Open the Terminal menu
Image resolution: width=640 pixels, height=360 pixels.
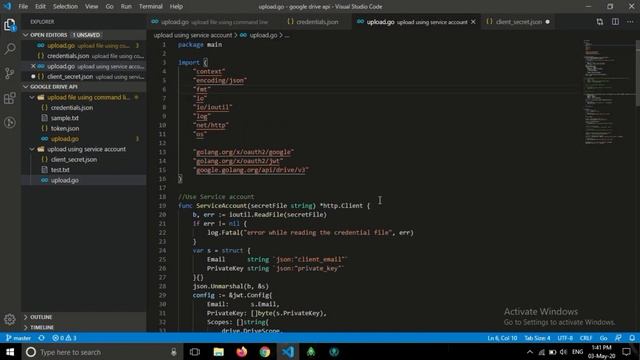pyautogui.click(x=151, y=7)
